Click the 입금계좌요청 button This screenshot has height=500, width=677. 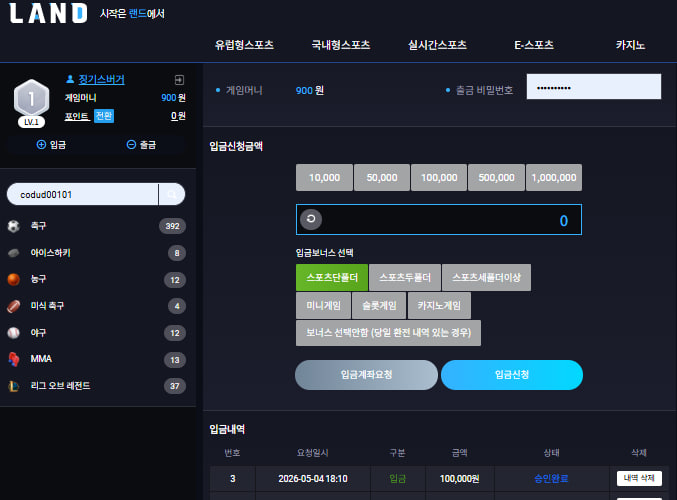pos(366,375)
